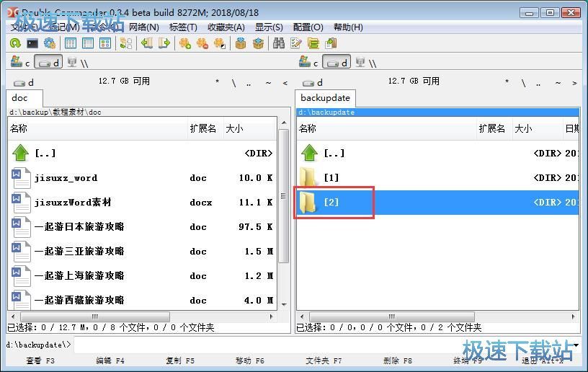Switch to the backupdate tab

pyautogui.click(x=325, y=98)
